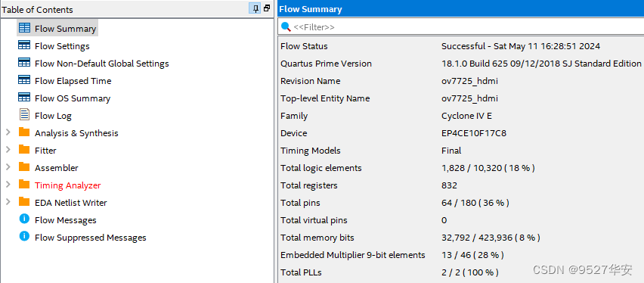The width and height of the screenshot is (644, 283).
Task: Click the Flow Suppressed Messages info icon
Action: click(x=24, y=236)
